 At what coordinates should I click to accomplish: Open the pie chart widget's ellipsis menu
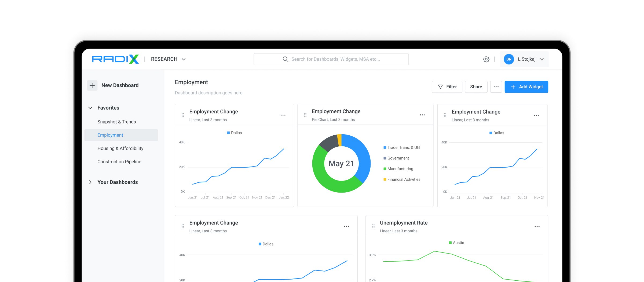tap(422, 115)
